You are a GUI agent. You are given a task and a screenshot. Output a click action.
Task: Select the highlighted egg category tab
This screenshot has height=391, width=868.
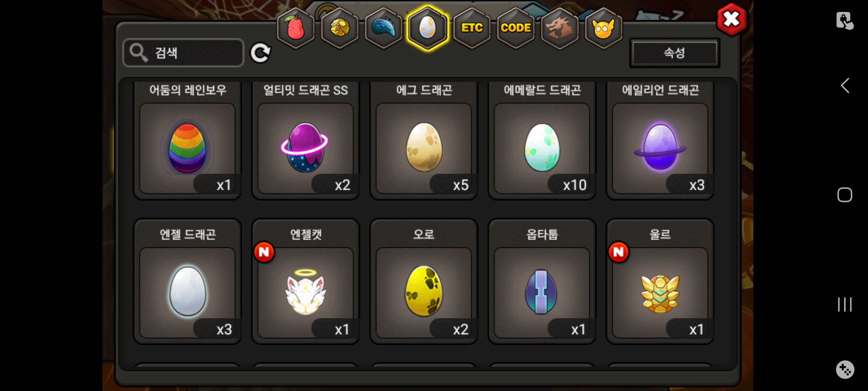pyautogui.click(x=427, y=28)
